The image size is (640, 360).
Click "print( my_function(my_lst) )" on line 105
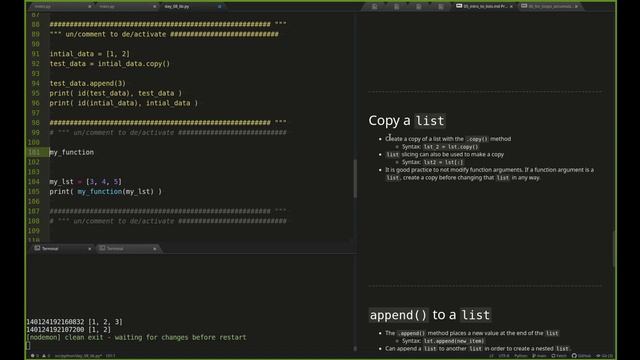pos(105,191)
